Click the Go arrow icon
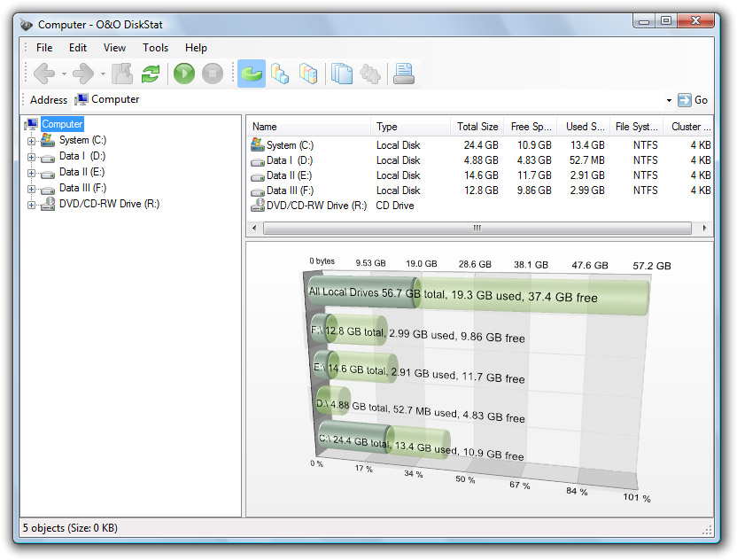The image size is (737, 560). tap(685, 100)
